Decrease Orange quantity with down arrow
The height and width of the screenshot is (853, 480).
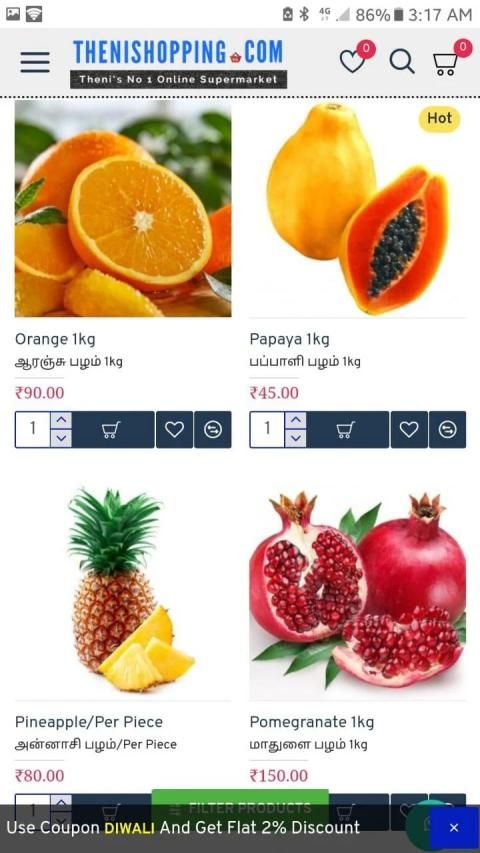pyautogui.click(x=61, y=438)
